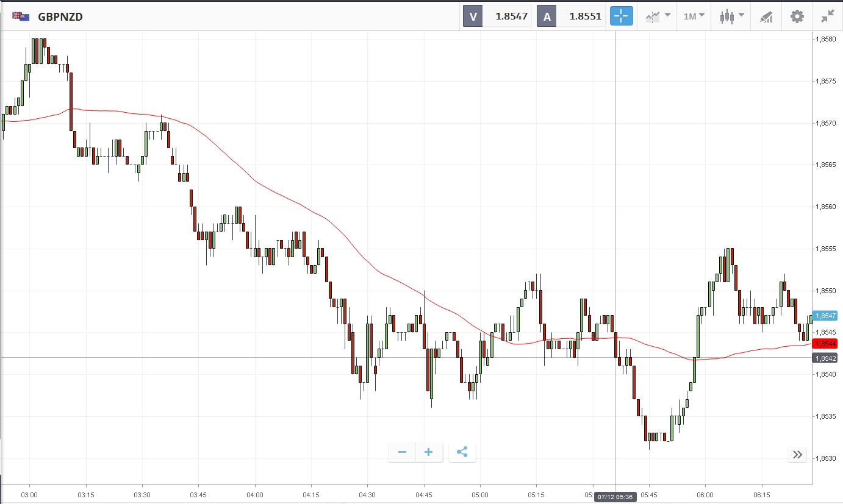Click the 1,8575 price axis label
Viewport: 843px width, 504px height.
tap(825, 81)
